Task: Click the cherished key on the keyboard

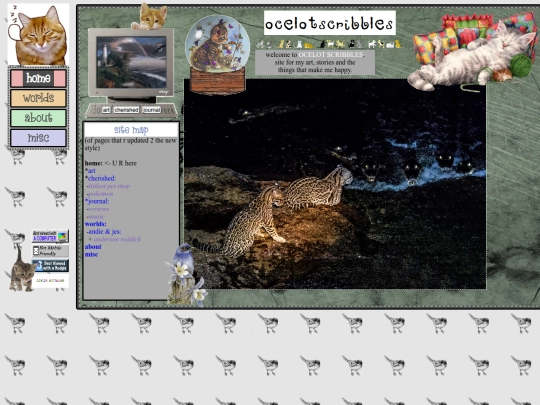Action: pos(126,110)
